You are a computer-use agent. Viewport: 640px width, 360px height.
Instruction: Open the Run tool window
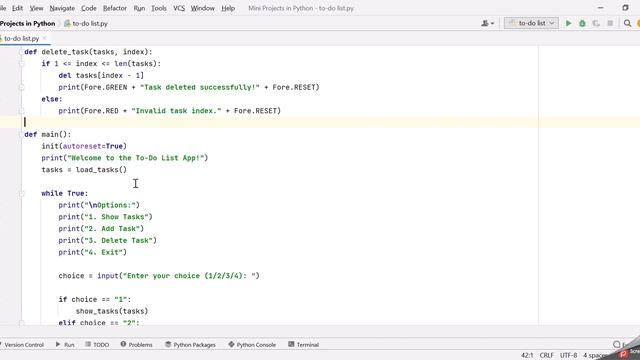pyautogui.click(x=65, y=345)
